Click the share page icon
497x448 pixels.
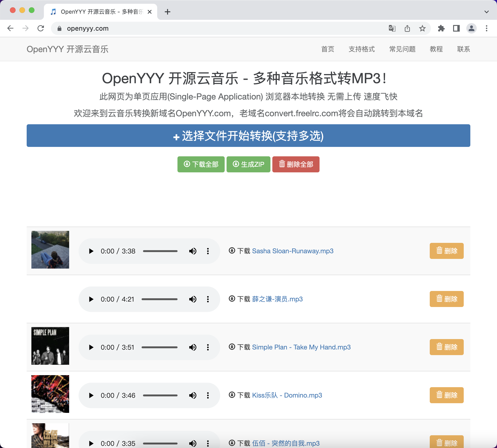click(x=407, y=28)
